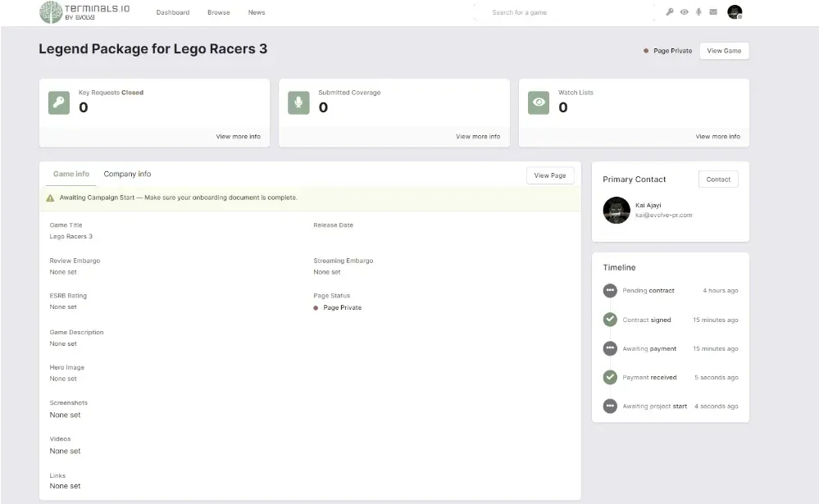
Task: Open the mail envelope icon in header
Action: [713, 12]
